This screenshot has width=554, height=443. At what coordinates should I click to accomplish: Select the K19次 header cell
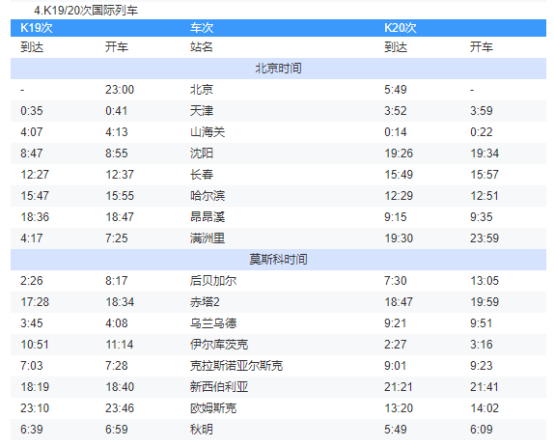tap(36, 28)
